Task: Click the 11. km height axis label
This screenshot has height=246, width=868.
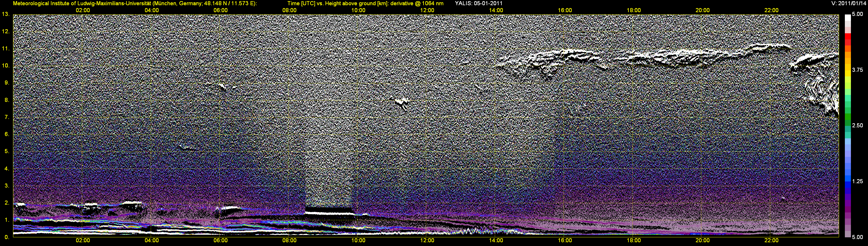Action: click(6, 49)
